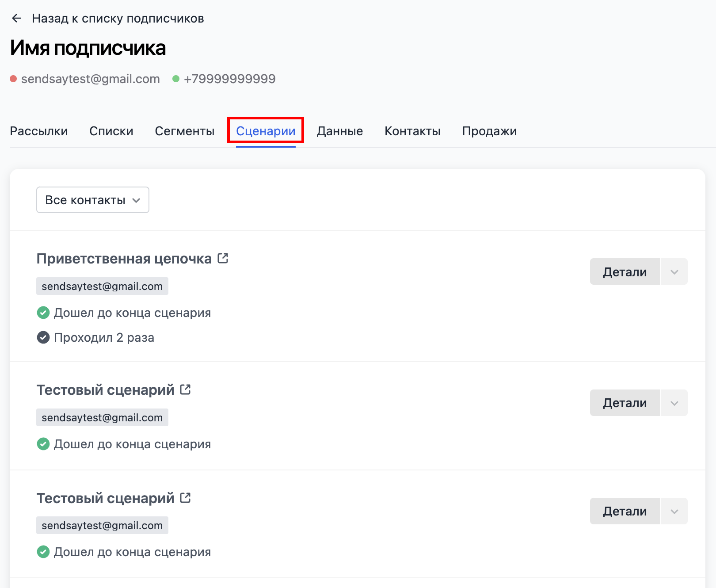Open the Продажи tab
The height and width of the screenshot is (588, 716).
489,131
